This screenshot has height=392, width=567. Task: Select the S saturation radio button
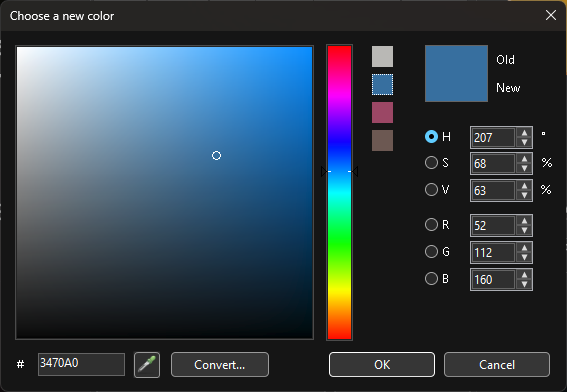click(x=431, y=163)
